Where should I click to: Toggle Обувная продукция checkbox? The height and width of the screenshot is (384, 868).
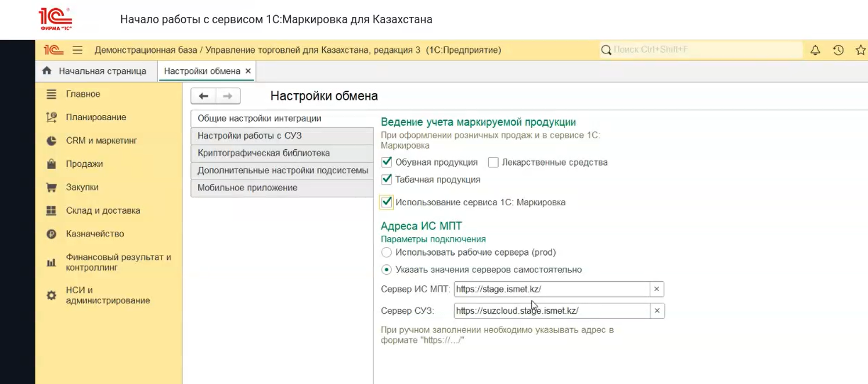(387, 162)
